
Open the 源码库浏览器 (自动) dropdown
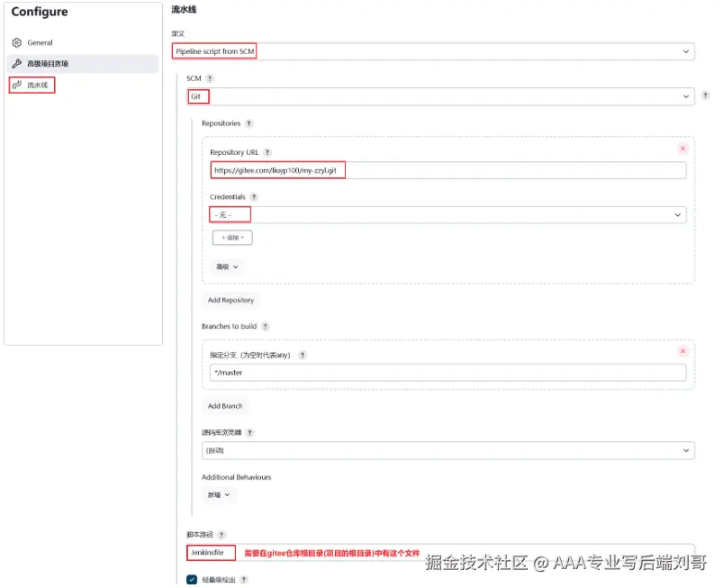tap(448, 450)
